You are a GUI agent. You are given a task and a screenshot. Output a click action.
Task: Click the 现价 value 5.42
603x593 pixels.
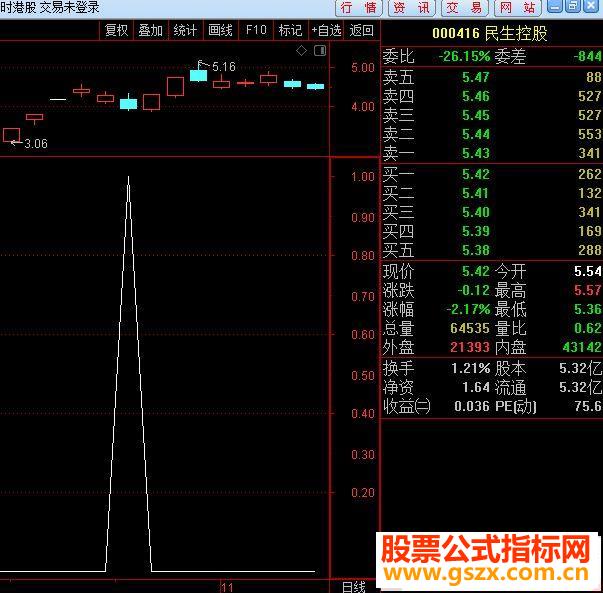(x=476, y=271)
